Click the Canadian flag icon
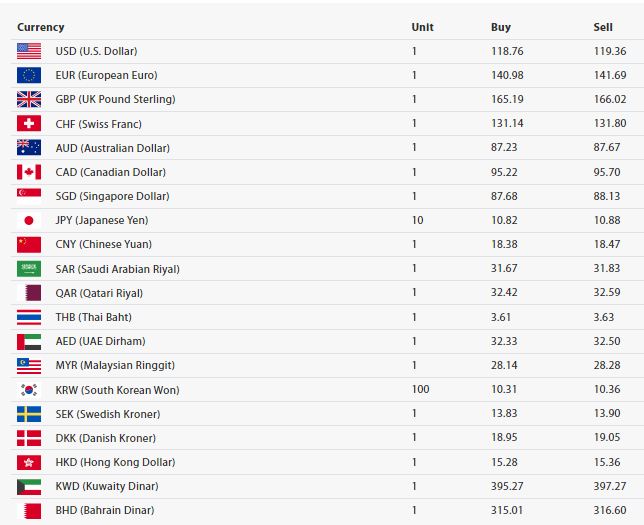 pos(29,172)
